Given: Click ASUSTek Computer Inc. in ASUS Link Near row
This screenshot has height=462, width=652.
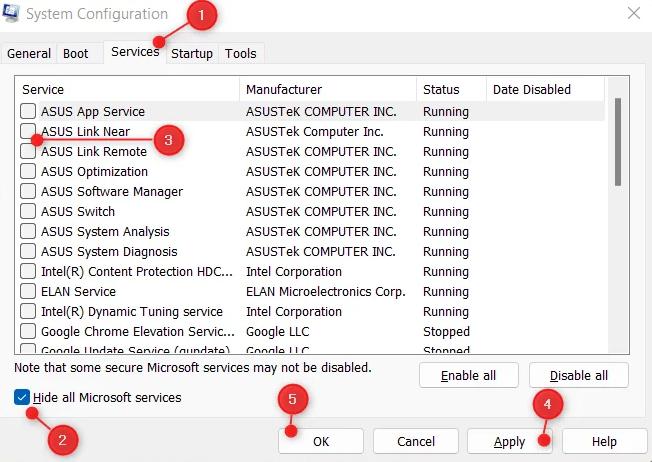Looking at the screenshot, I should coord(315,131).
